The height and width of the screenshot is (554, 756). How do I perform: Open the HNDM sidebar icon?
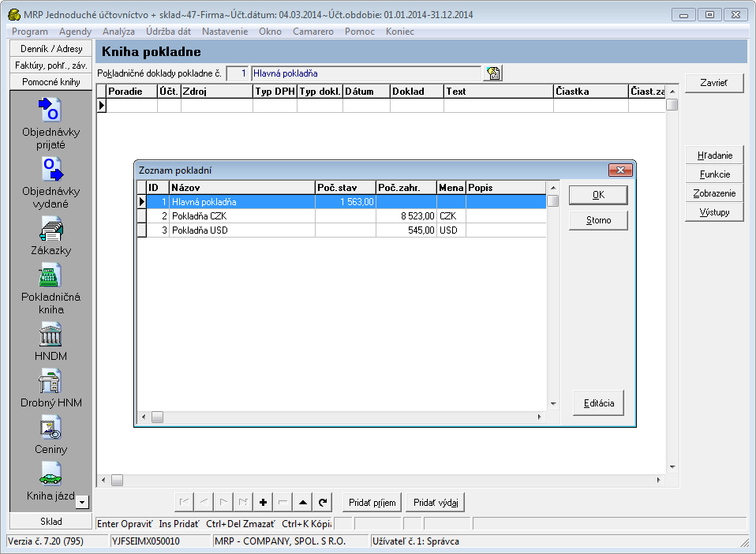click(51, 334)
